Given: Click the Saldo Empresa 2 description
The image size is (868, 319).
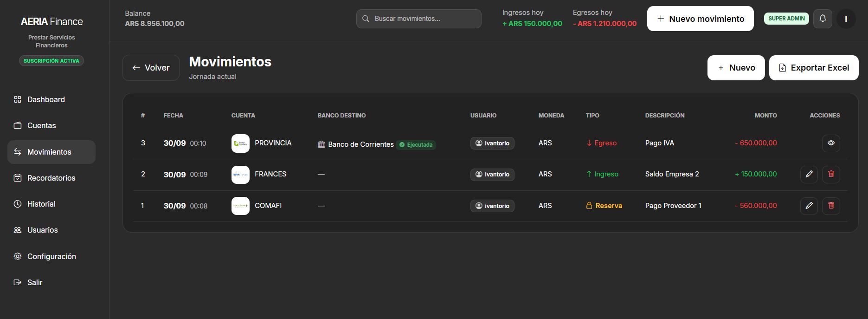Looking at the screenshot, I should coord(672,174).
